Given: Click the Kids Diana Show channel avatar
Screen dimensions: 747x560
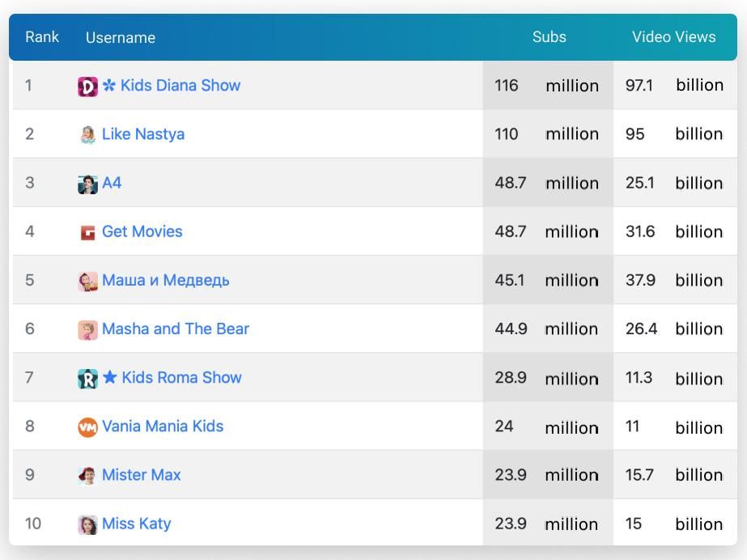Looking at the screenshot, I should (x=87, y=87).
